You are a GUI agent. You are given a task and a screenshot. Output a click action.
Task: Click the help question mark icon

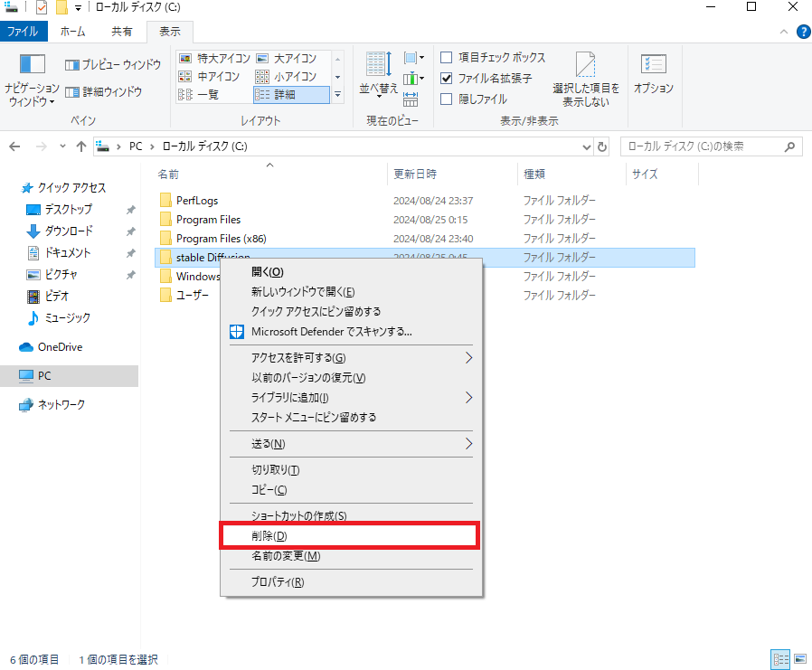803,32
